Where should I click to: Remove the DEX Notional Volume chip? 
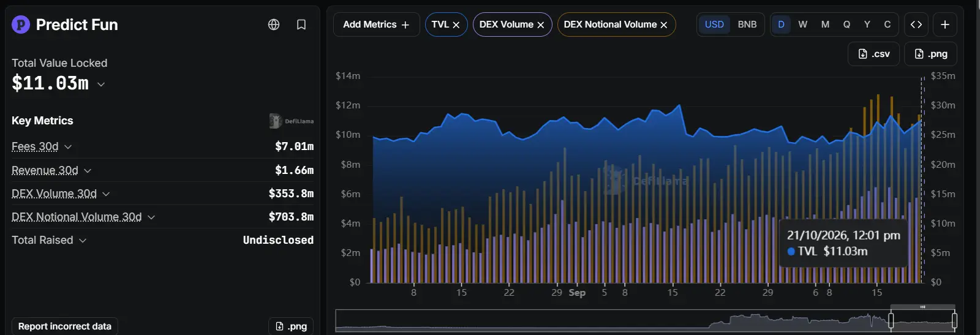664,25
